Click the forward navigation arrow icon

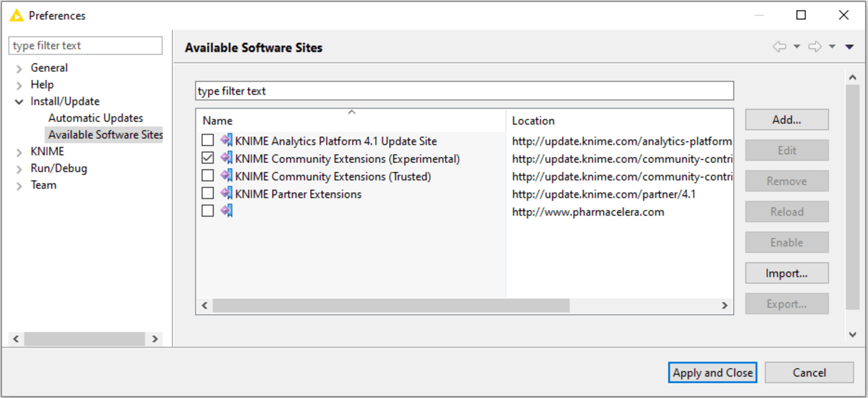815,46
